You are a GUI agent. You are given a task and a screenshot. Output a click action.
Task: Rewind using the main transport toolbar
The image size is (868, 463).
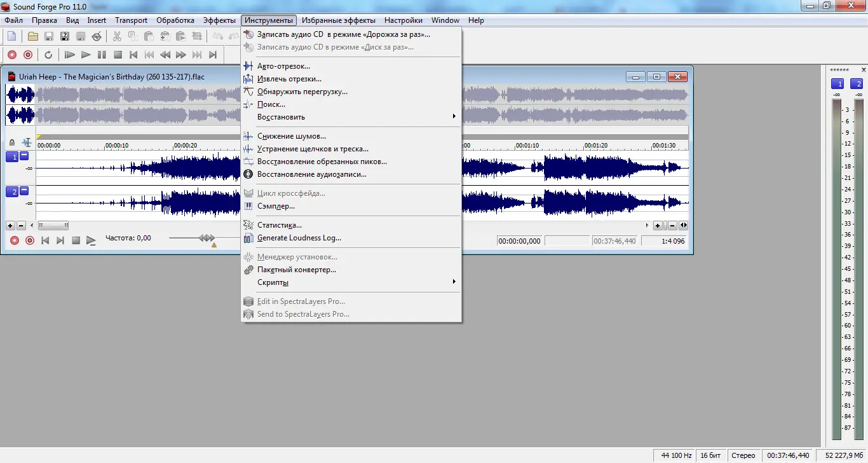coord(165,55)
